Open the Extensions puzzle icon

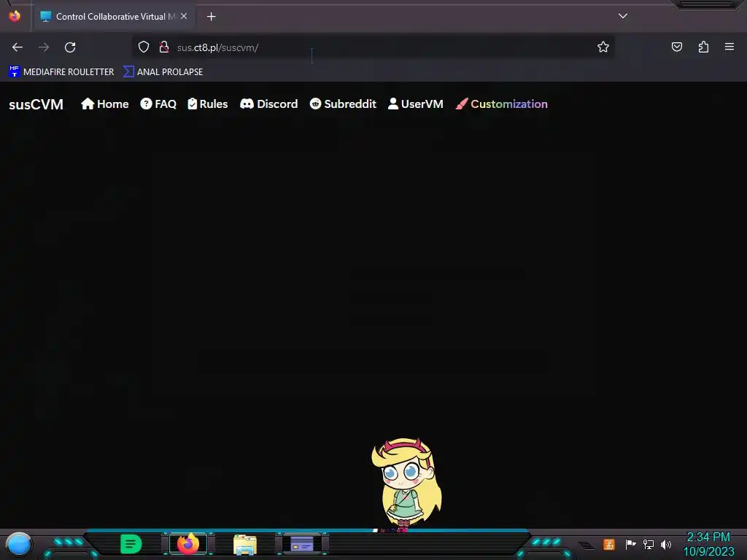[703, 47]
